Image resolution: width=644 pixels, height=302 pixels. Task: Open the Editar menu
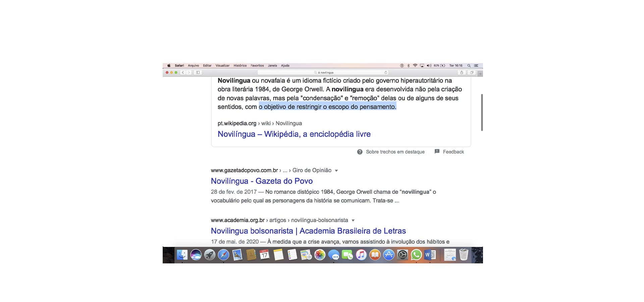(207, 66)
